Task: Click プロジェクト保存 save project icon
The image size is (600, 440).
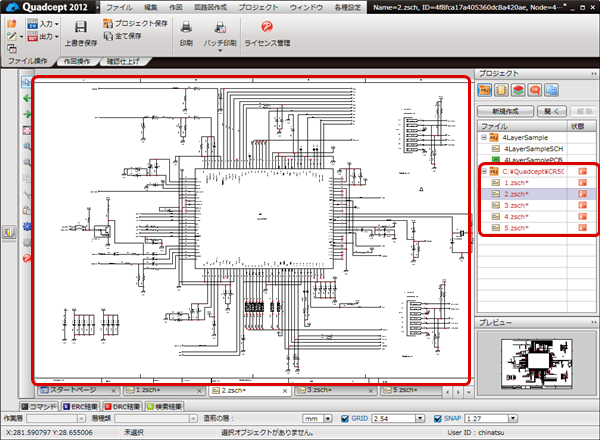Action: point(106,23)
